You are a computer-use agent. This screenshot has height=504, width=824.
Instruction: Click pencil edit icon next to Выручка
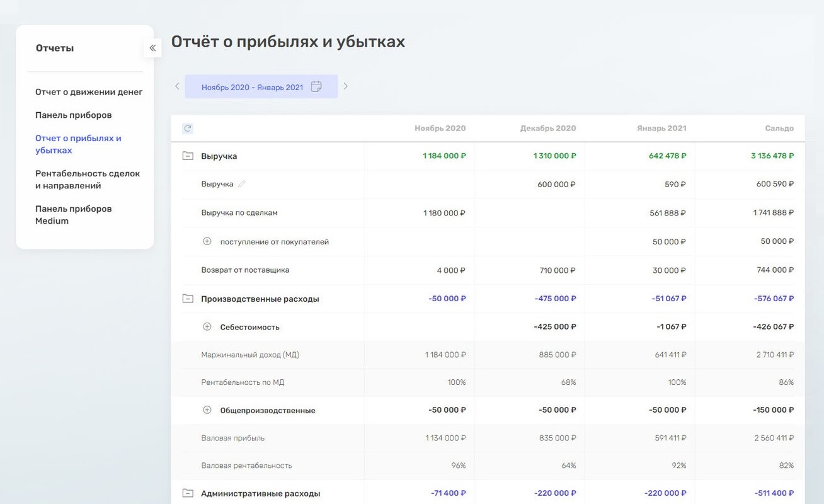(242, 184)
